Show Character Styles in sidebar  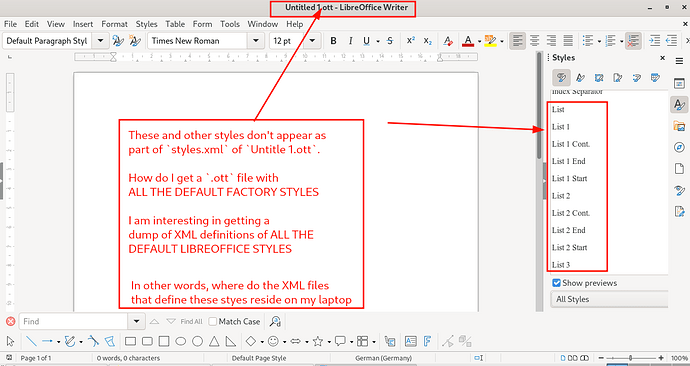(x=580, y=78)
